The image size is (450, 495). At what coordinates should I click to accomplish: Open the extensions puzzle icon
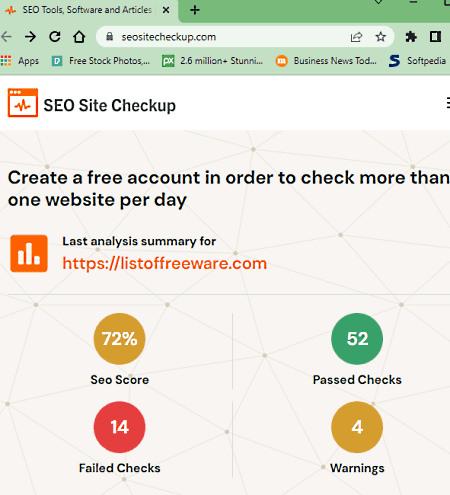[411, 37]
